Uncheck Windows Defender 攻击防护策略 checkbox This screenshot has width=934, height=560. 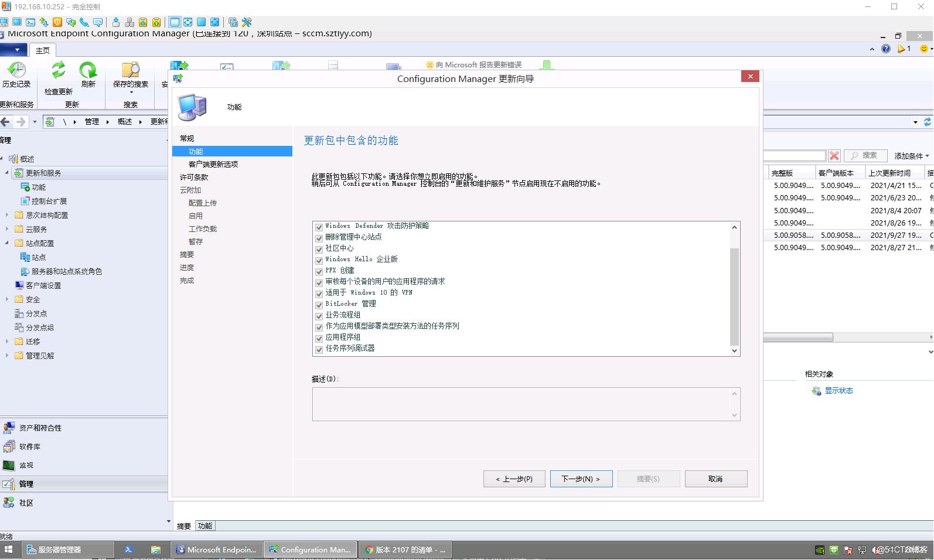319,227
